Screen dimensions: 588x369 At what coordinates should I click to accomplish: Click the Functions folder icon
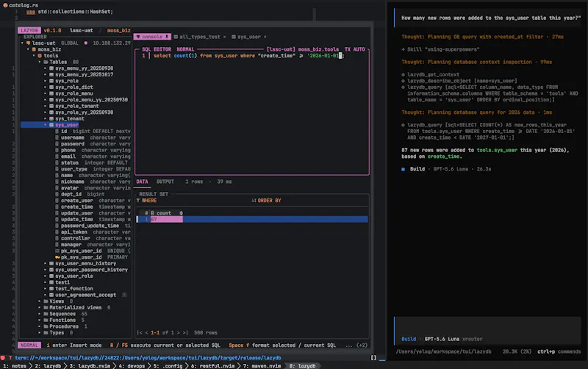[46, 320]
